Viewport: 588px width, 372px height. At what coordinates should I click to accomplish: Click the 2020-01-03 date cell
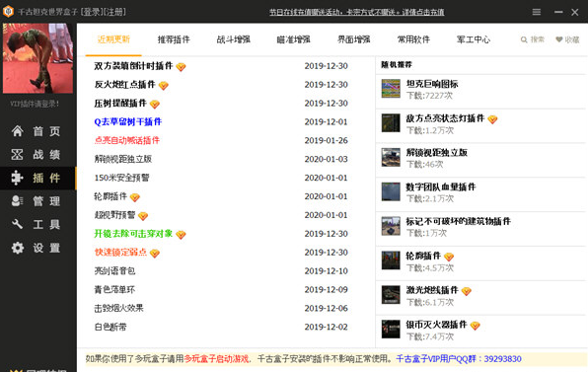[x=326, y=159]
